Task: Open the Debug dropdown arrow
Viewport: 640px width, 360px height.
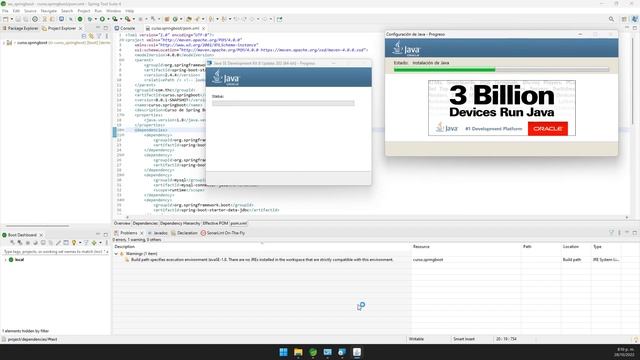Action: [x=96, y=19]
